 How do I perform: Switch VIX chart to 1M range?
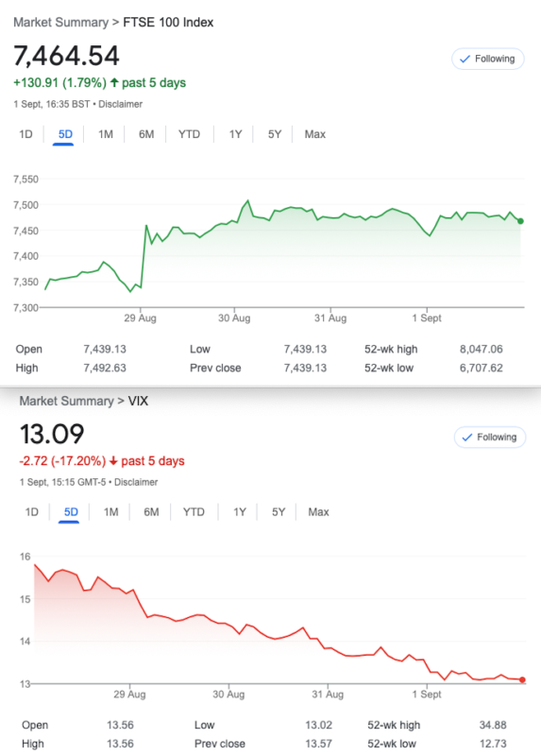(110, 512)
